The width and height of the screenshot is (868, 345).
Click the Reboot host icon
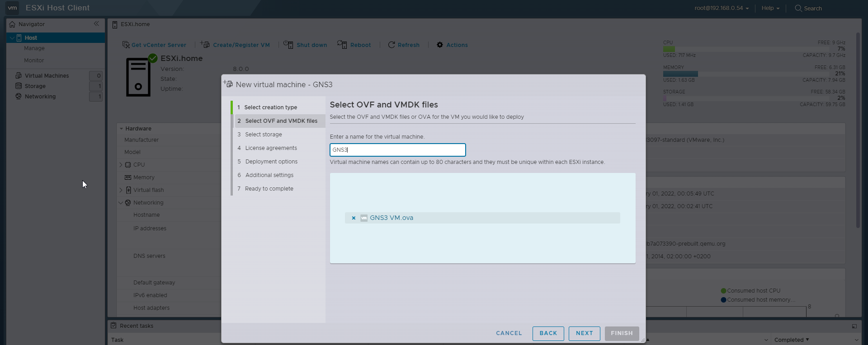[342, 44]
